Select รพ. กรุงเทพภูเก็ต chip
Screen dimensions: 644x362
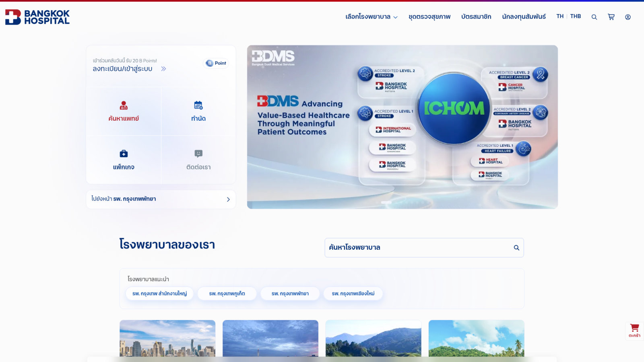pyautogui.click(x=227, y=294)
